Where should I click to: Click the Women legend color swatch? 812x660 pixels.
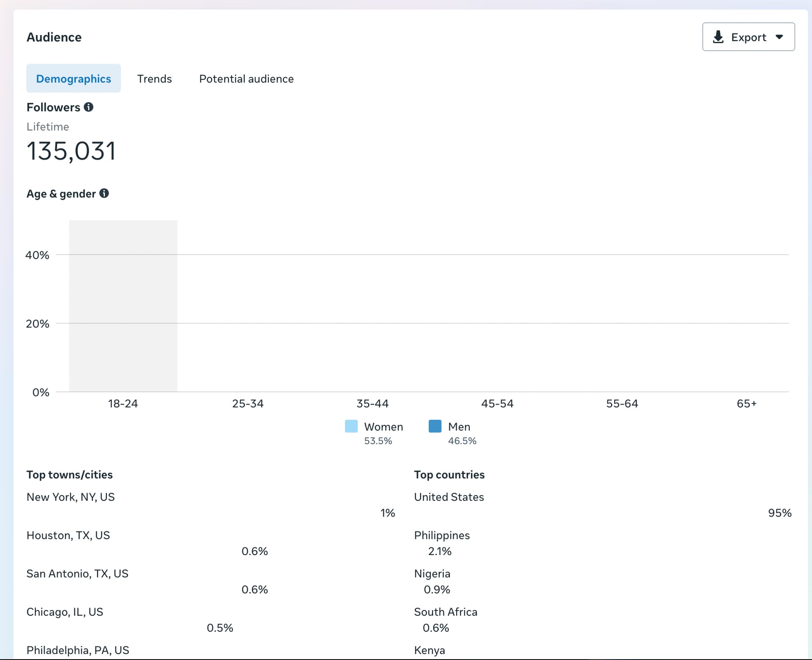tap(351, 426)
